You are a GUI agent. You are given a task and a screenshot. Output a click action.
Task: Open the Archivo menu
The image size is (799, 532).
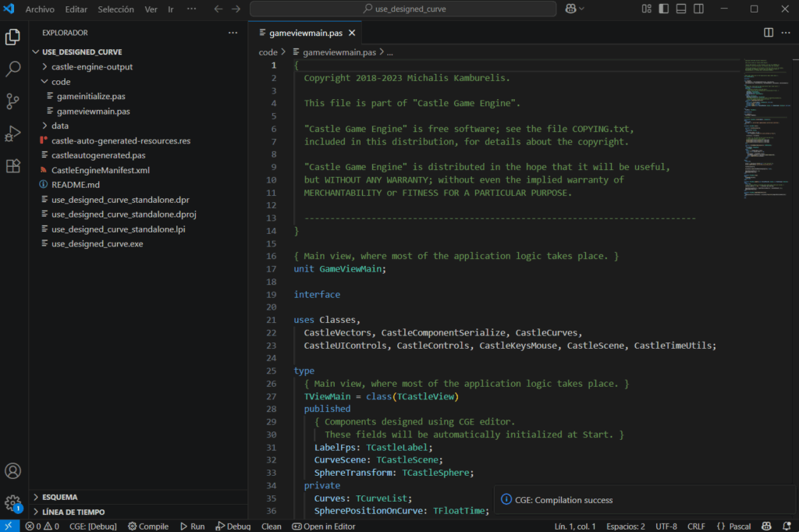click(40, 9)
